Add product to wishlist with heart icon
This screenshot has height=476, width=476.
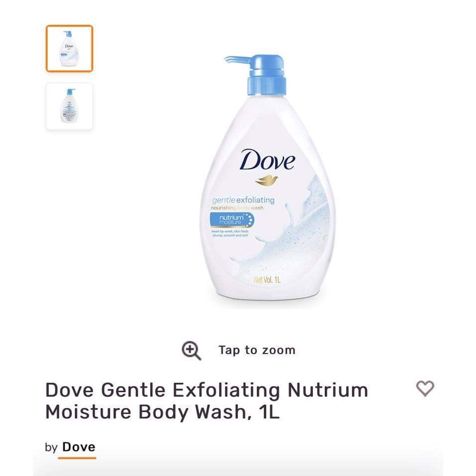point(425,388)
